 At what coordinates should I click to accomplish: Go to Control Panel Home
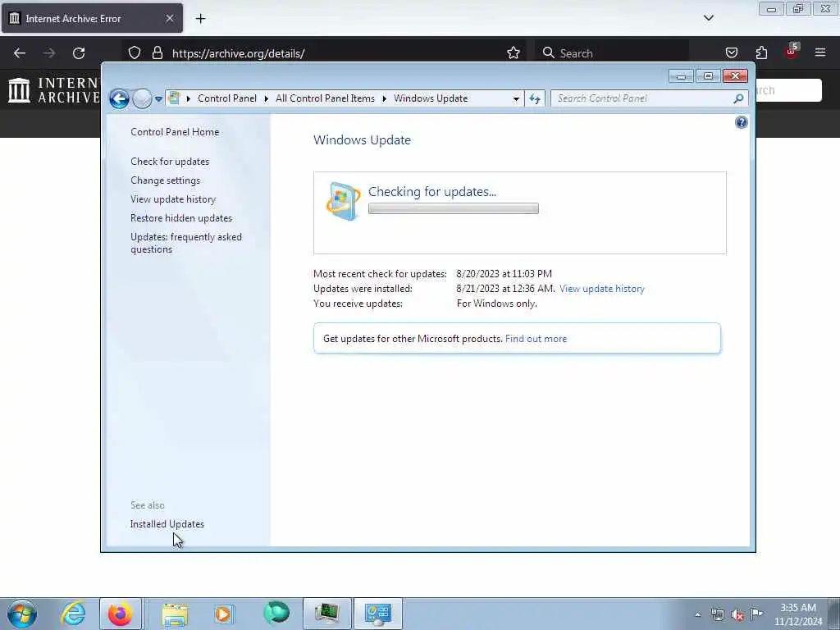(x=175, y=132)
